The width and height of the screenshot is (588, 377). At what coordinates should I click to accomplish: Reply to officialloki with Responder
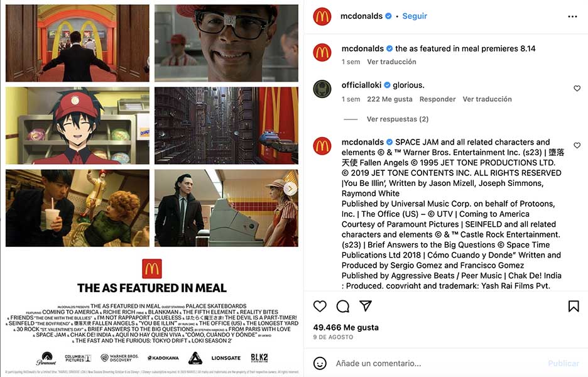437,99
